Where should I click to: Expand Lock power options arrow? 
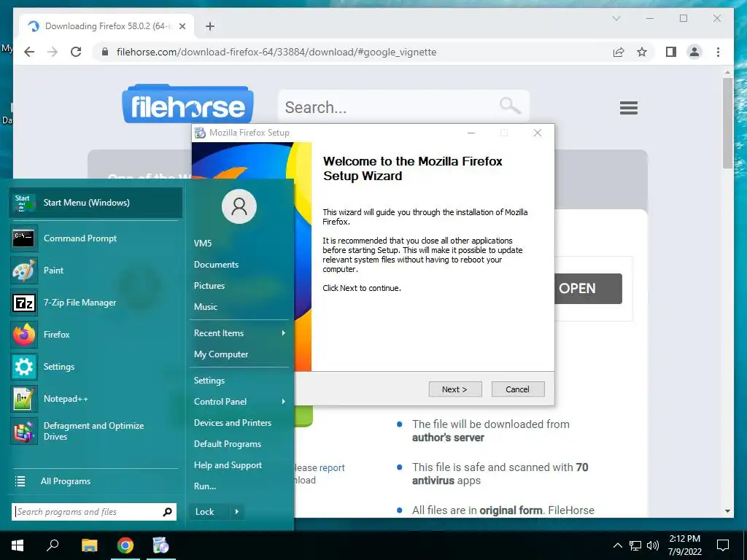coord(237,512)
